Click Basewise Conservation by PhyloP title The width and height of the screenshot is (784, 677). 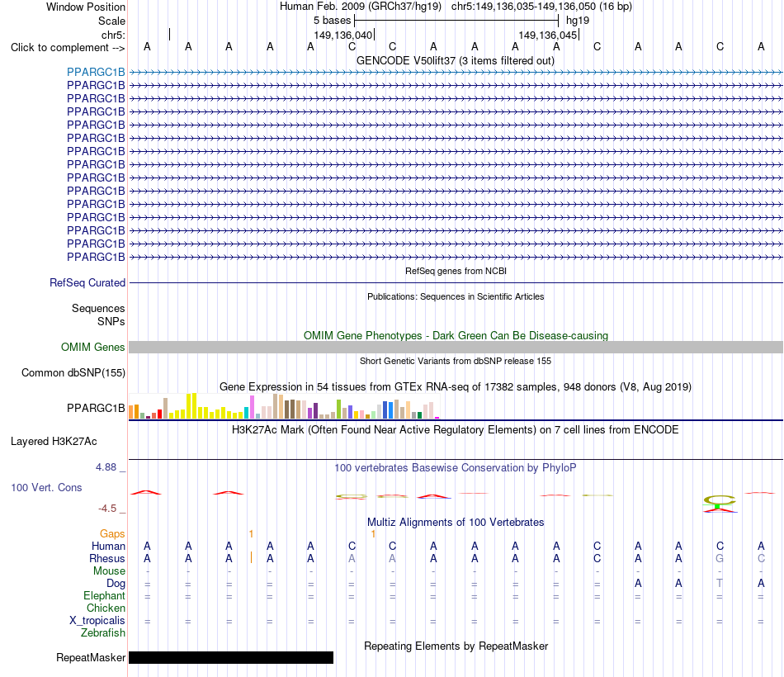tap(456, 468)
